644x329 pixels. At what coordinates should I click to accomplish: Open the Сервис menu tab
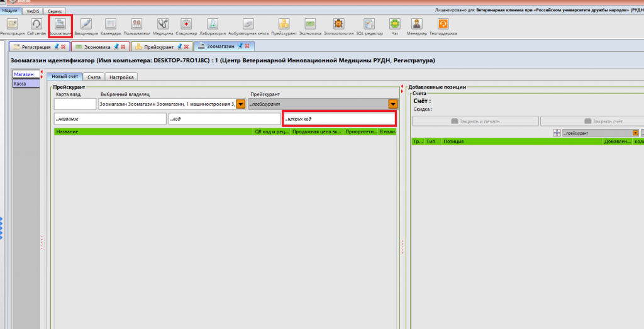(55, 11)
